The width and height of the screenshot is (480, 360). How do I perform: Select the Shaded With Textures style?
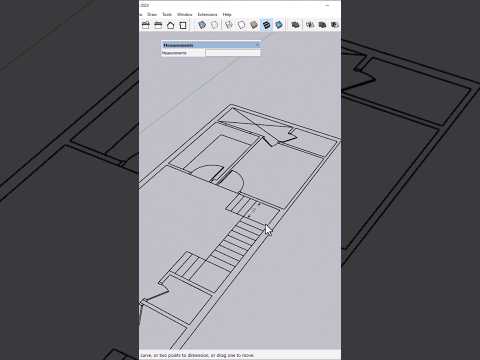pyautogui.click(x=266, y=25)
